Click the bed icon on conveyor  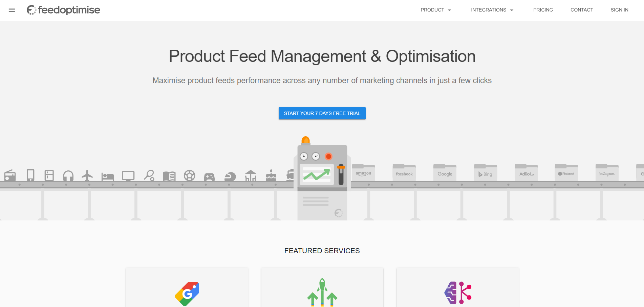pyautogui.click(x=108, y=176)
